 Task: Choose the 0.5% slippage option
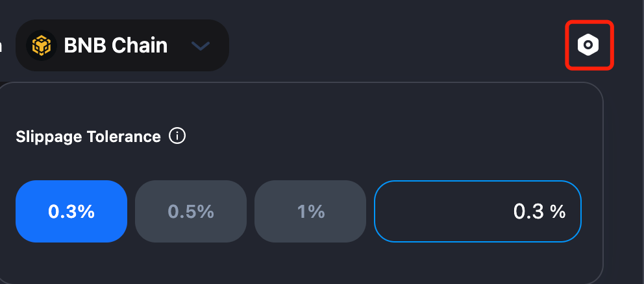click(191, 211)
